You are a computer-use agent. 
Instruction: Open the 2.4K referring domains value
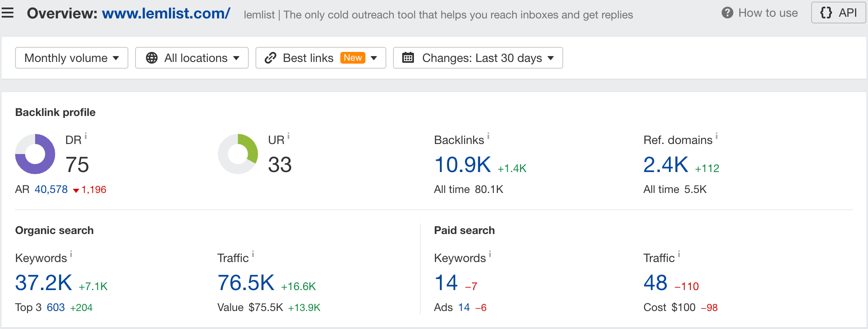click(666, 164)
